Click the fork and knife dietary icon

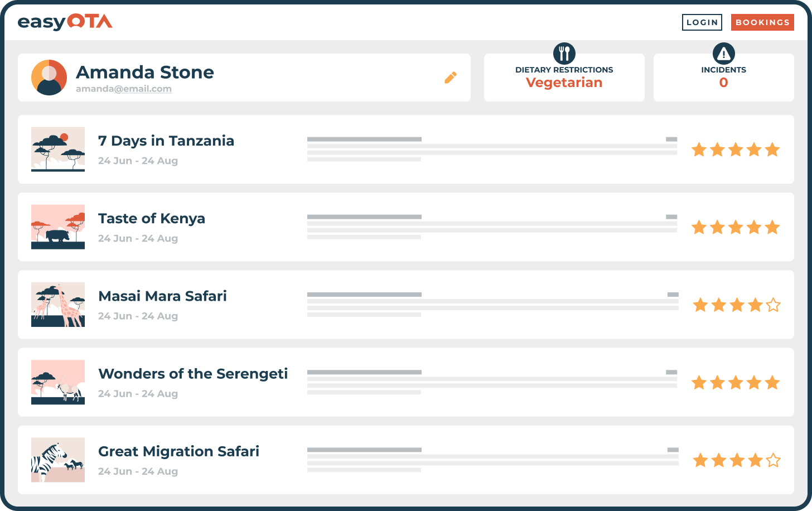click(x=564, y=54)
